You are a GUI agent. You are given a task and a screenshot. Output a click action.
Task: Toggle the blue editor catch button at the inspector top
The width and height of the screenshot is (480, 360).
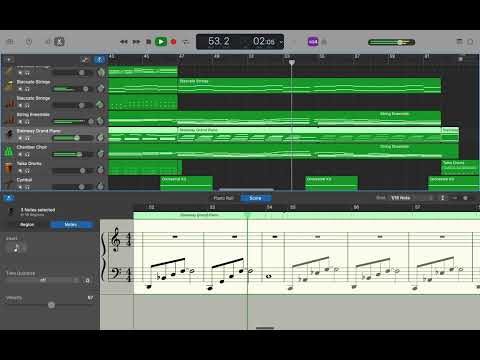point(9,198)
